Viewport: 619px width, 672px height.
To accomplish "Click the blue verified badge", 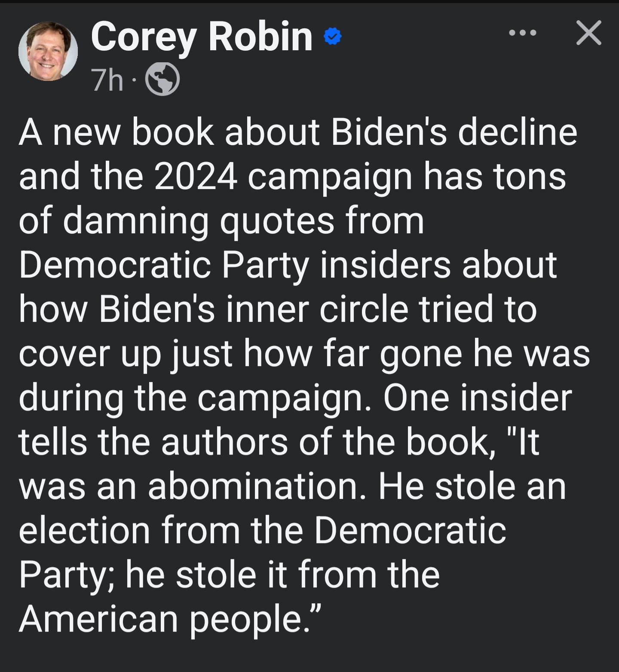I will click(332, 37).
